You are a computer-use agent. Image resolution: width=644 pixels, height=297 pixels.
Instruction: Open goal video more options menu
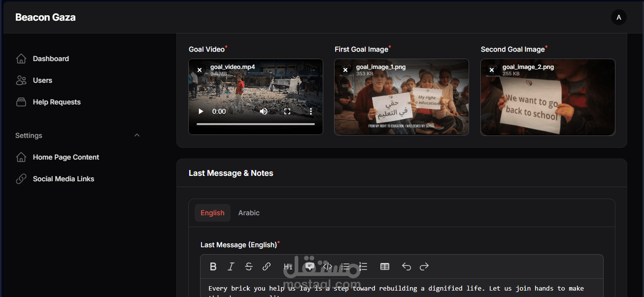point(311,111)
